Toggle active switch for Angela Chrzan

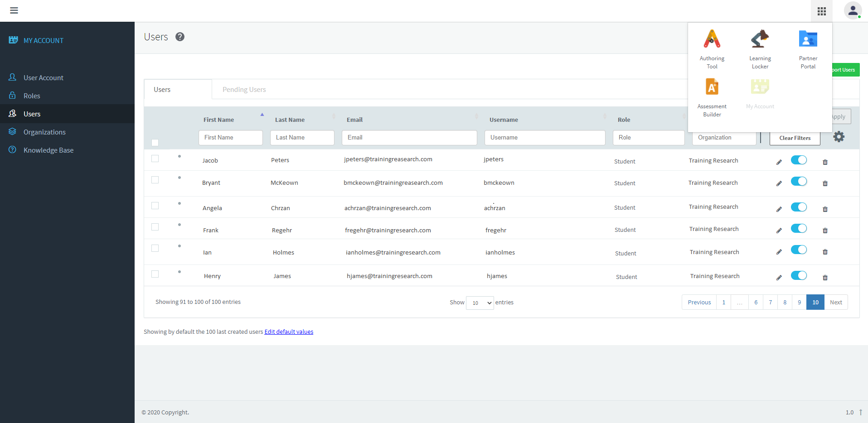click(x=799, y=207)
